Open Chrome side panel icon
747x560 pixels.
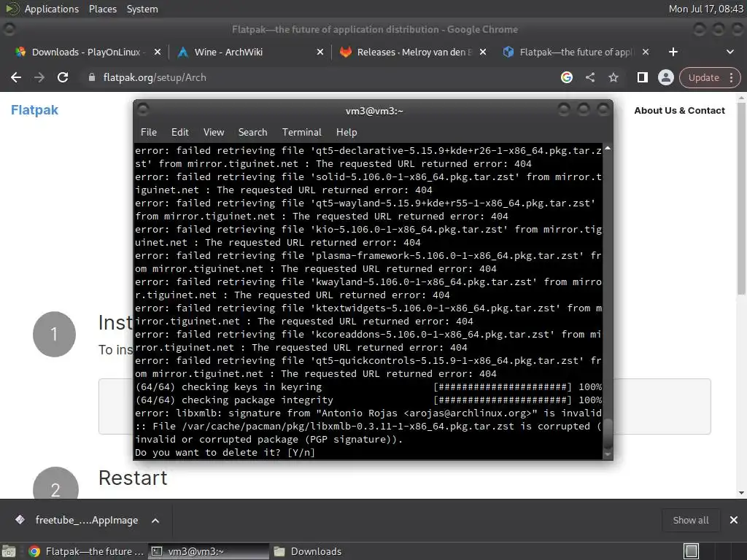(x=642, y=77)
